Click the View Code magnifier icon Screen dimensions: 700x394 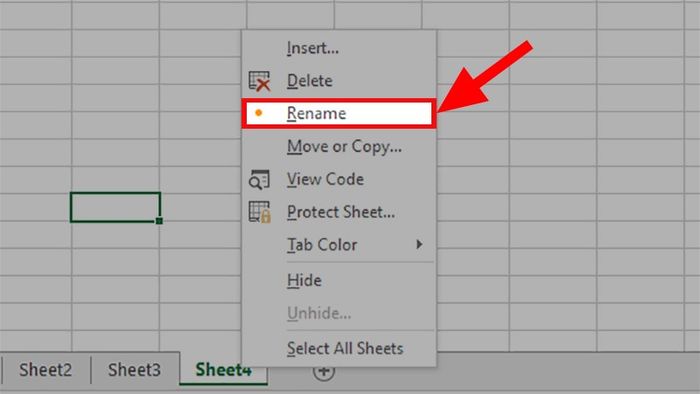pos(259,179)
